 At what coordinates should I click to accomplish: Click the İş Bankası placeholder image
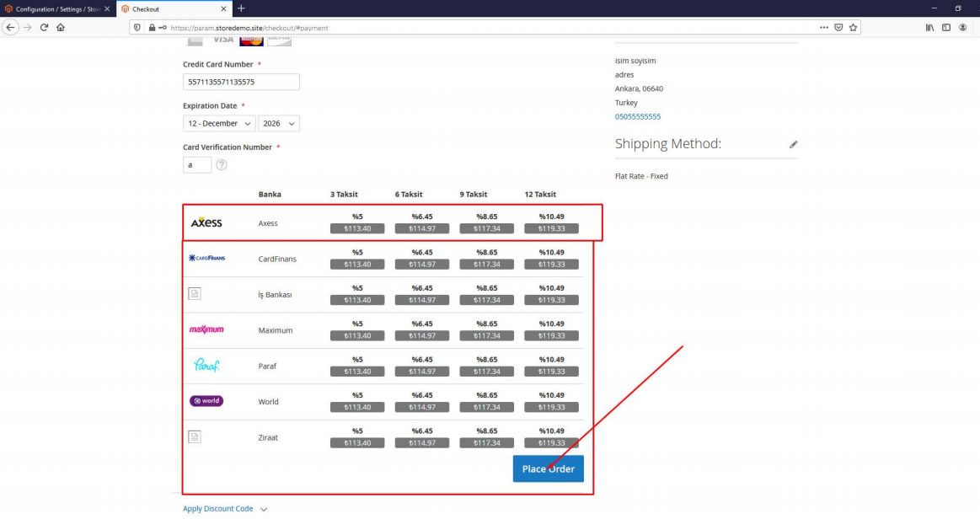click(x=195, y=293)
